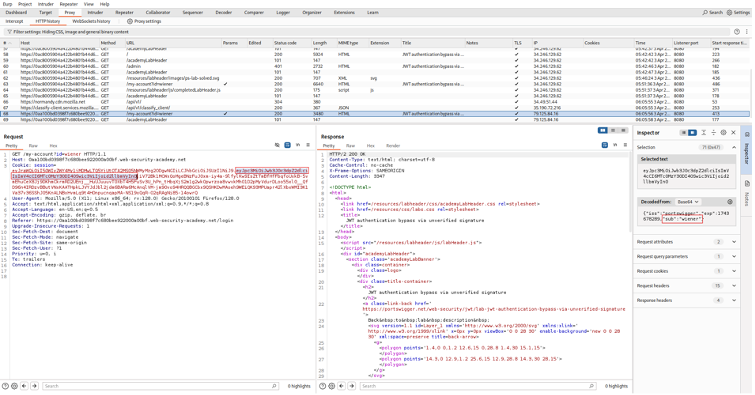Viewport: 755px width, 395px height.
Task: Toggle Request non-printable characters \n
Action: pos(298,145)
